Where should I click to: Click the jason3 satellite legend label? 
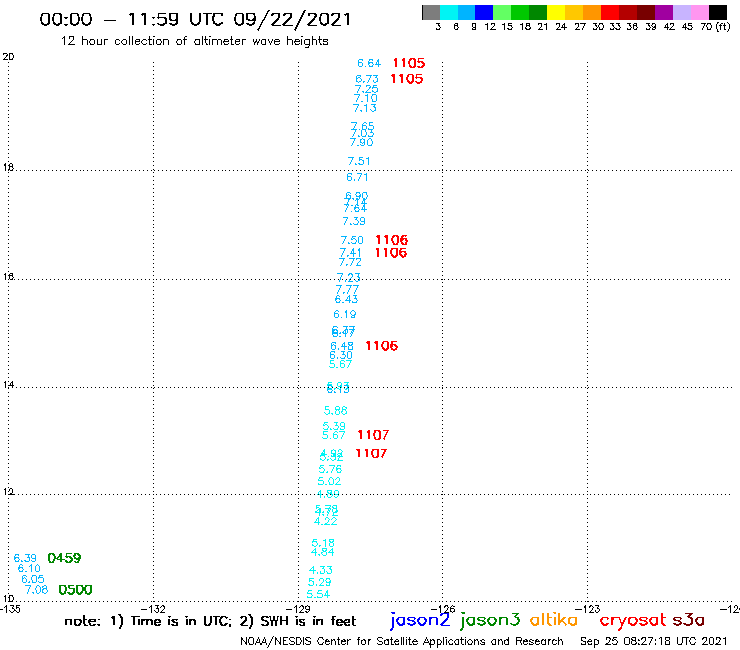click(490, 620)
